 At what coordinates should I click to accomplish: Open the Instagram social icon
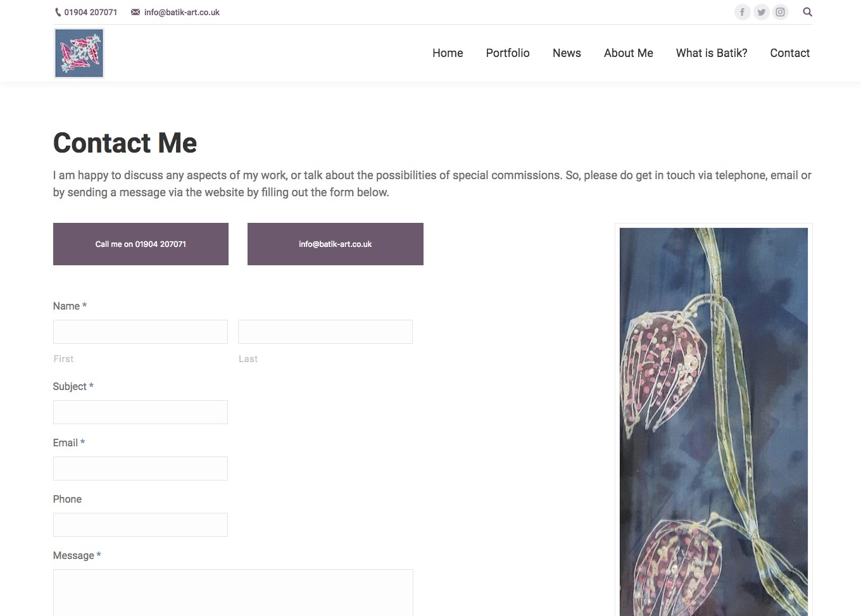[781, 12]
